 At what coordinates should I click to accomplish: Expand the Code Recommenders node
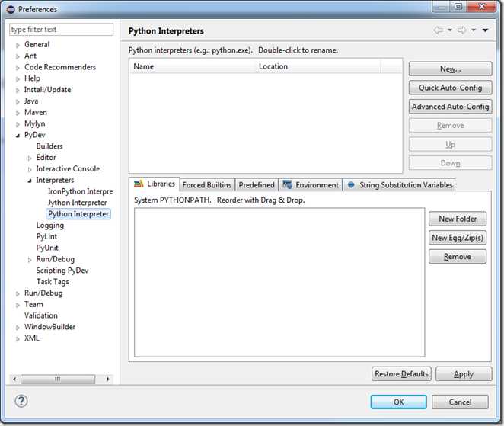tap(18, 68)
